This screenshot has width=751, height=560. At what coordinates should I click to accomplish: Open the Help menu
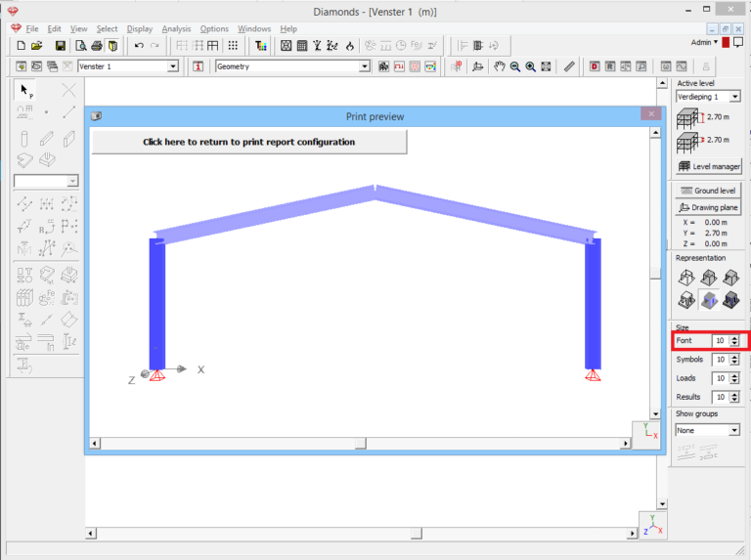click(x=288, y=28)
